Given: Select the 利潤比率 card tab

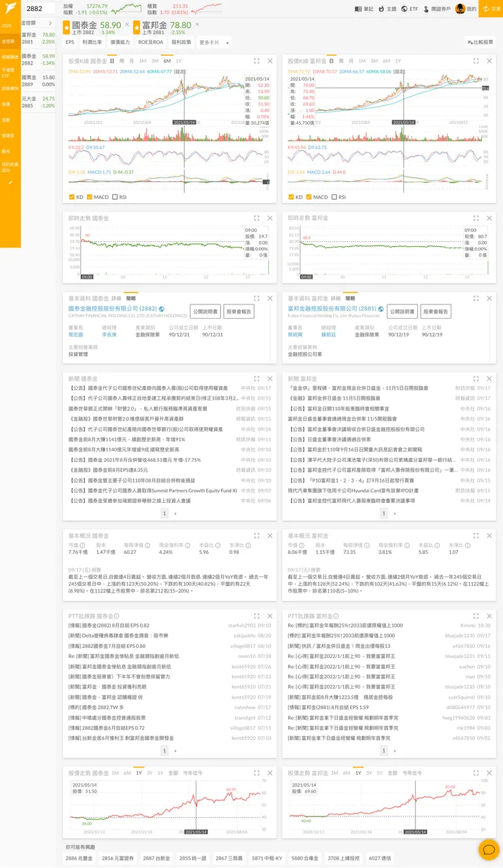Looking at the screenshot, I should point(92,42).
